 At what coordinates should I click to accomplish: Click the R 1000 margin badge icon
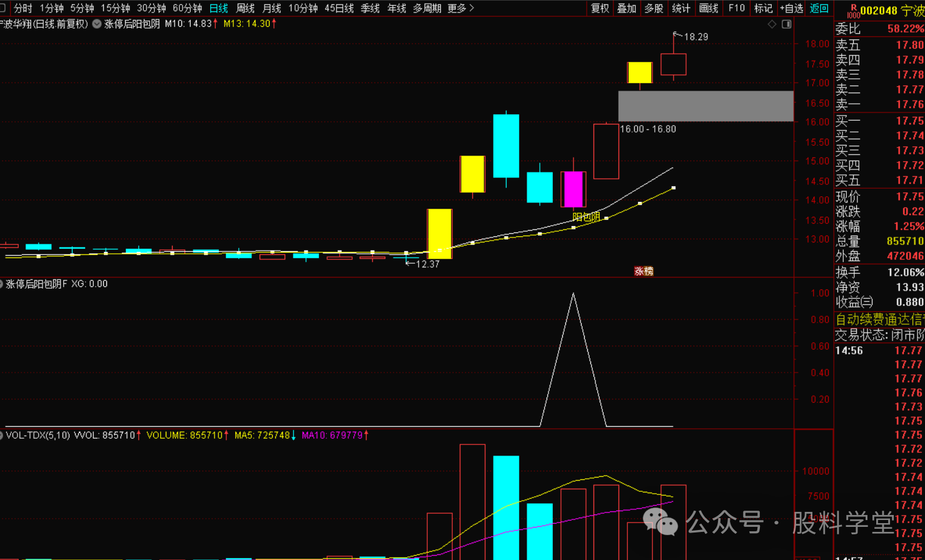point(853,11)
